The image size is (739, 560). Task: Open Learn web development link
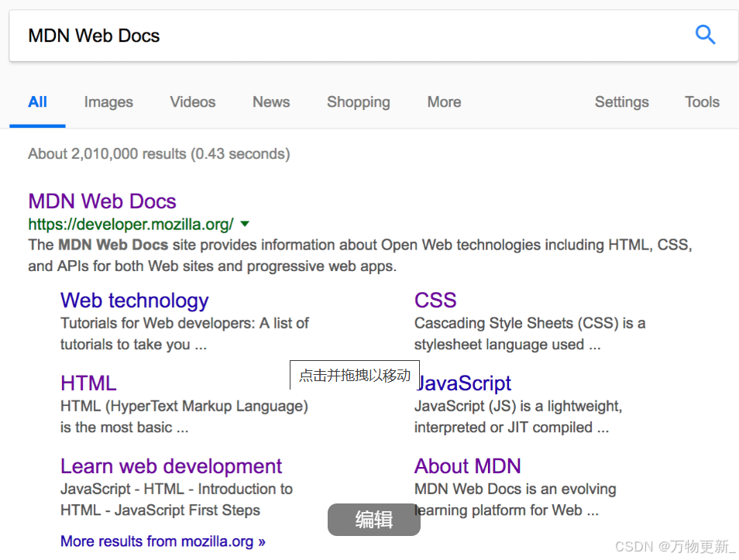171,466
